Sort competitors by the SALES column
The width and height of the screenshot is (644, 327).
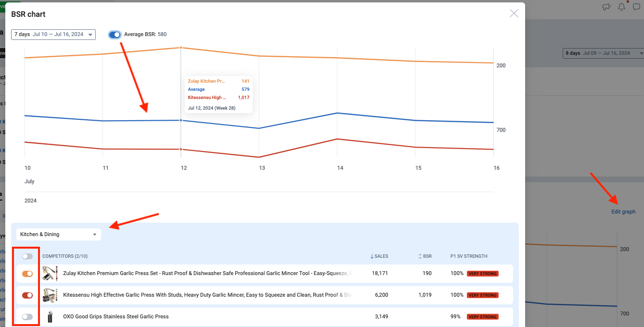point(379,256)
